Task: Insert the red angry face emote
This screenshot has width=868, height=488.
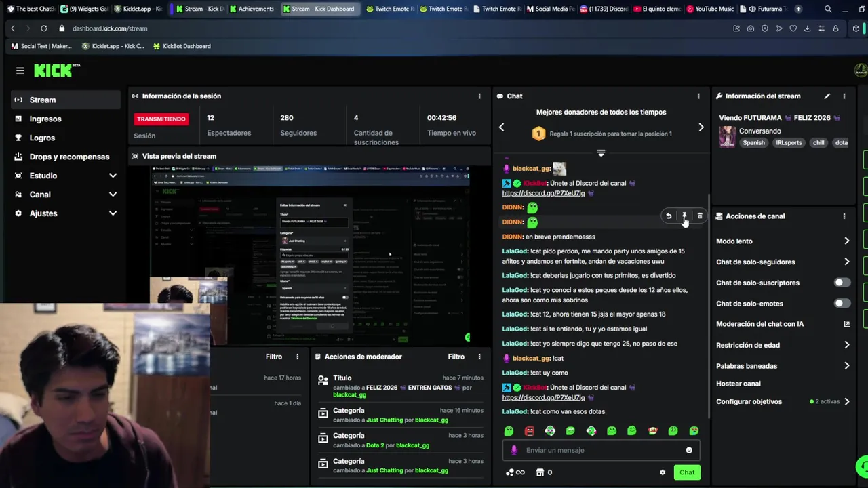Action: coord(530,431)
